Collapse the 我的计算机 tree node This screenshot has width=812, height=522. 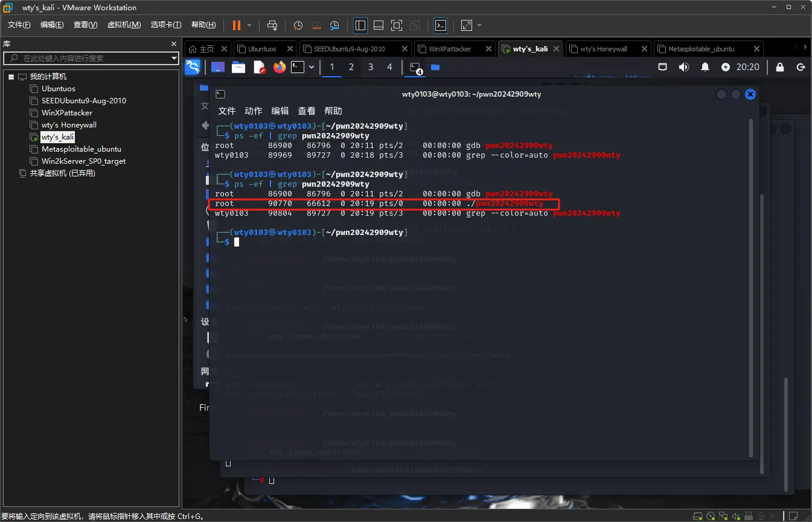click(11, 77)
